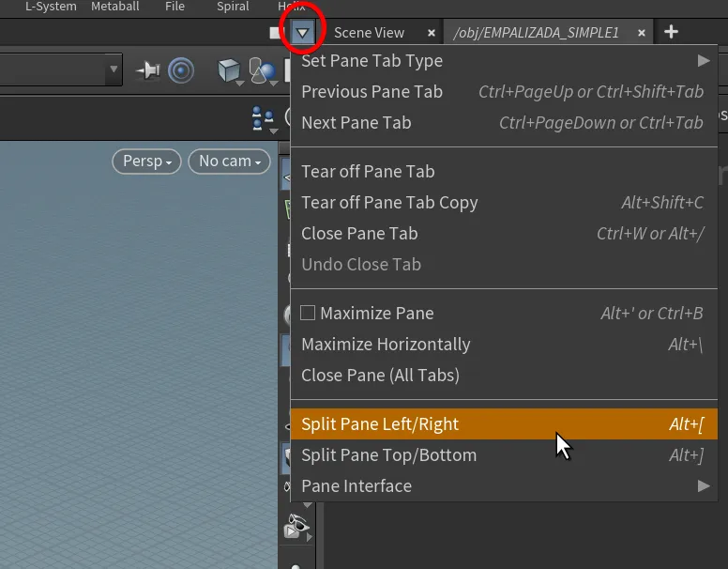
Task: Select the File shelf tool
Action: [x=174, y=7]
